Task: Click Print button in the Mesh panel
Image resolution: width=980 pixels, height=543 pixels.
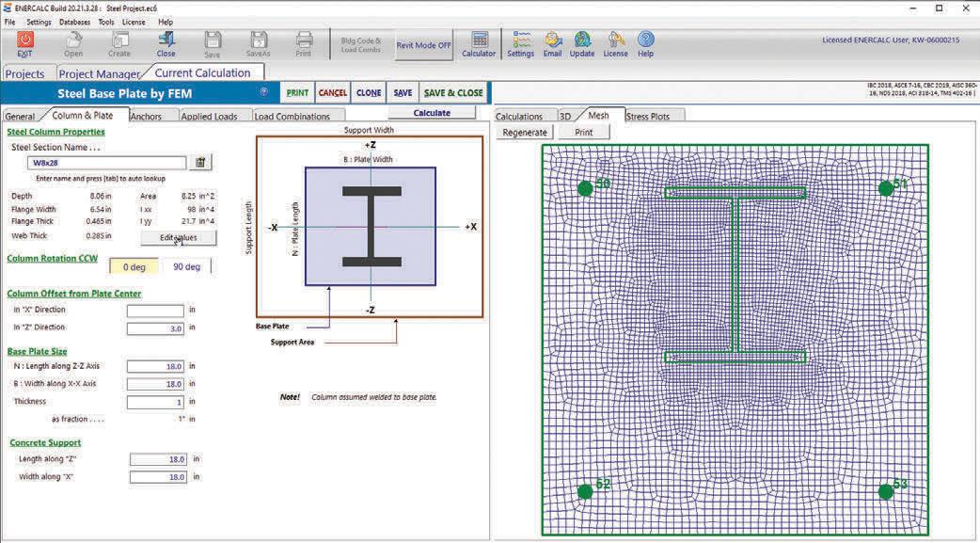Action: pos(584,133)
